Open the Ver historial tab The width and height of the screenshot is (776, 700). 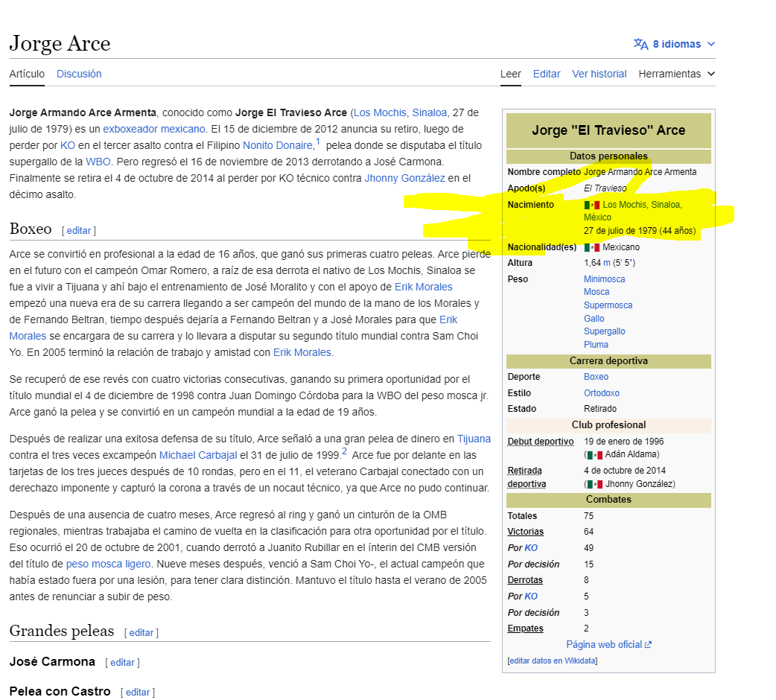[x=600, y=74]
